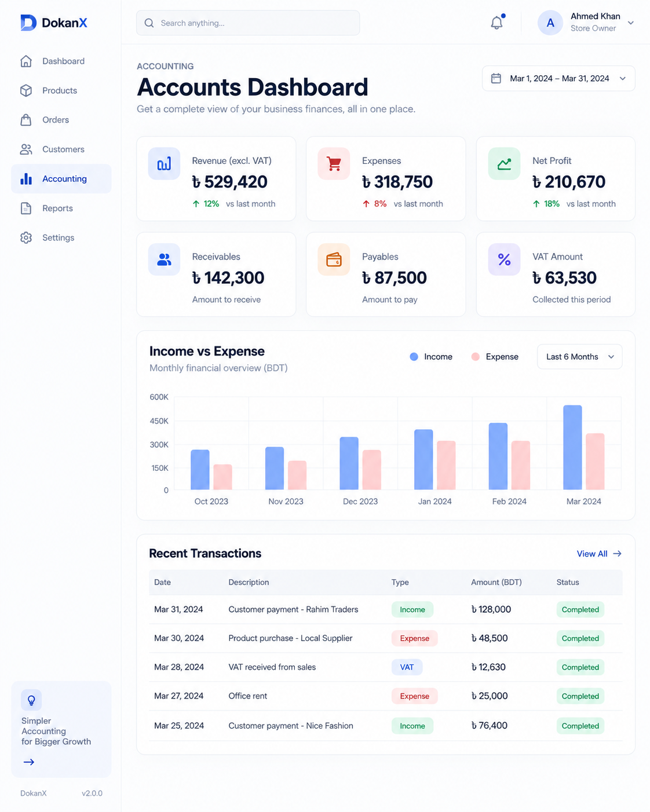Open the Customers menu item
The width and height of the screenshot is (650, 812).
61,149
